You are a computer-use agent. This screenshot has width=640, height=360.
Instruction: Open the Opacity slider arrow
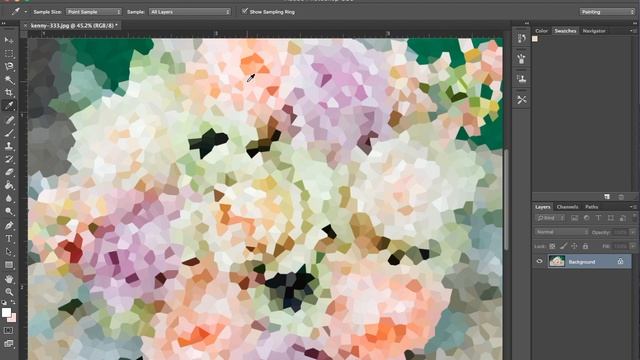point(633,232)
